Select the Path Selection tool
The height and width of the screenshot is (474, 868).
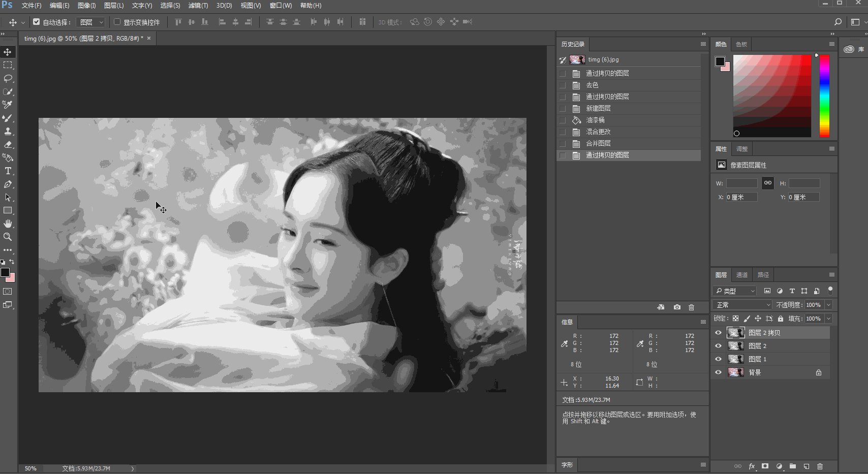(x=8, y=197)
